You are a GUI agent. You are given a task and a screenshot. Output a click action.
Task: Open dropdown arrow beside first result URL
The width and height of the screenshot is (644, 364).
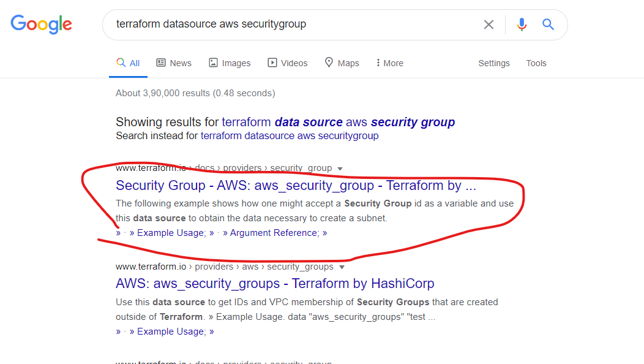point(340,169)
